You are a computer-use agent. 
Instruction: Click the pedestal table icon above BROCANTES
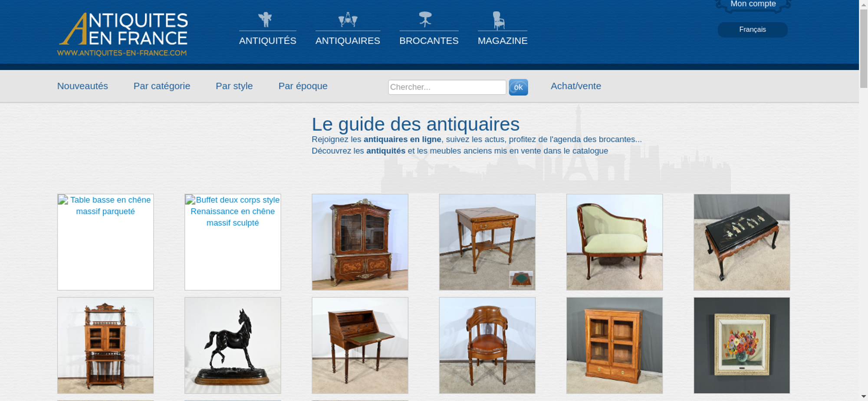tap(425, 20)
